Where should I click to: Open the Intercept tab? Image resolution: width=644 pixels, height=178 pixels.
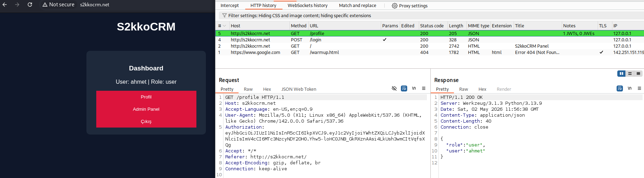point(229,6)
